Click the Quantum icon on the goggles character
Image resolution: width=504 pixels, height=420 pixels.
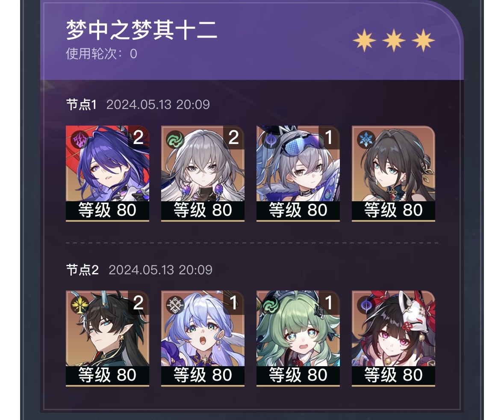tap(270, 140)
